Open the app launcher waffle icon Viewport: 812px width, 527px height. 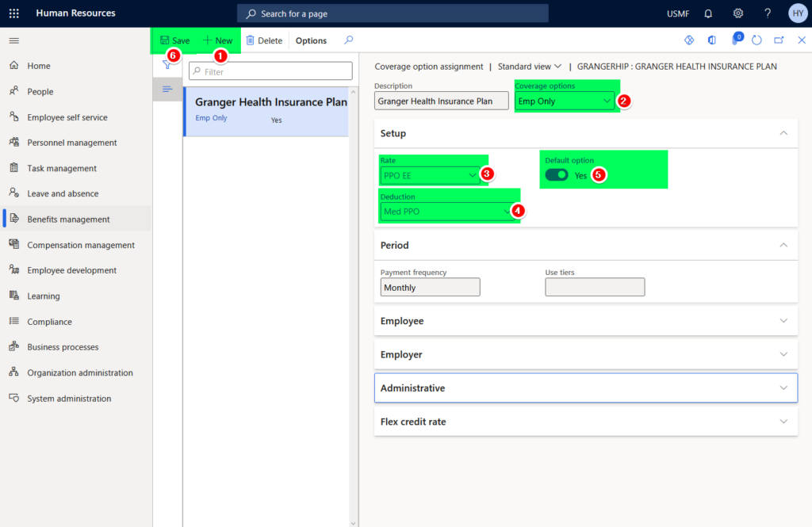tap(14, 13)
